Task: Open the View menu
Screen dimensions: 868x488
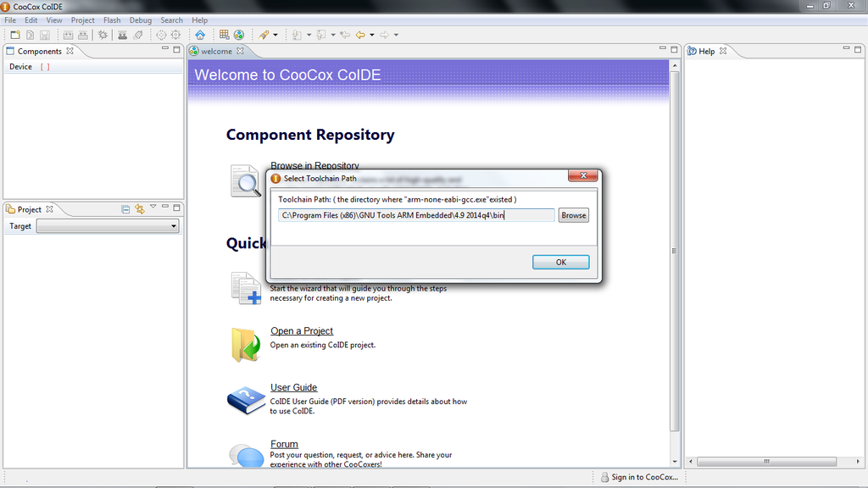Action: (54, 20)
